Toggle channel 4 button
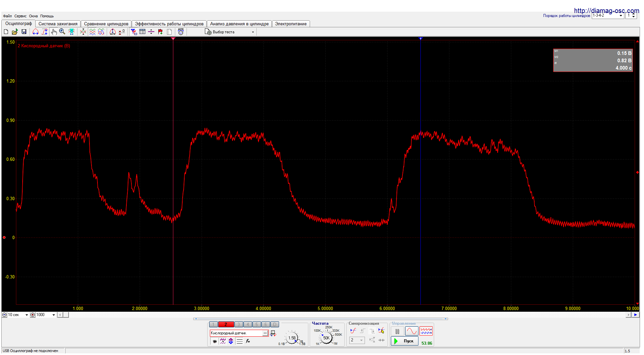This screenshot has width=644, height=355. pyautogui.click(x=247, y=324)
